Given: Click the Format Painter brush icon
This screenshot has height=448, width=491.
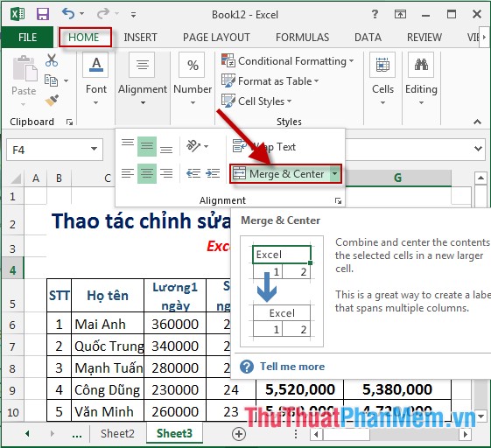Looking at the screenshot, I should 52,101.
